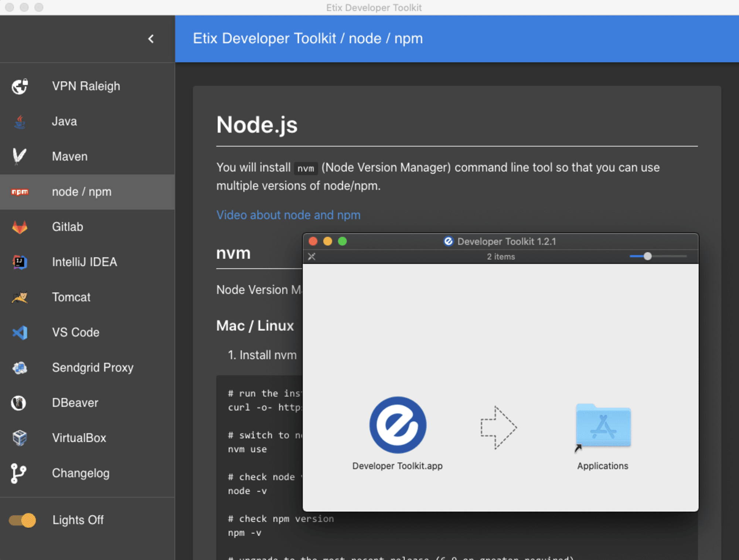739x560 pixels.
Task: Click the 'npm -v' command line
Action: [245, 533]
